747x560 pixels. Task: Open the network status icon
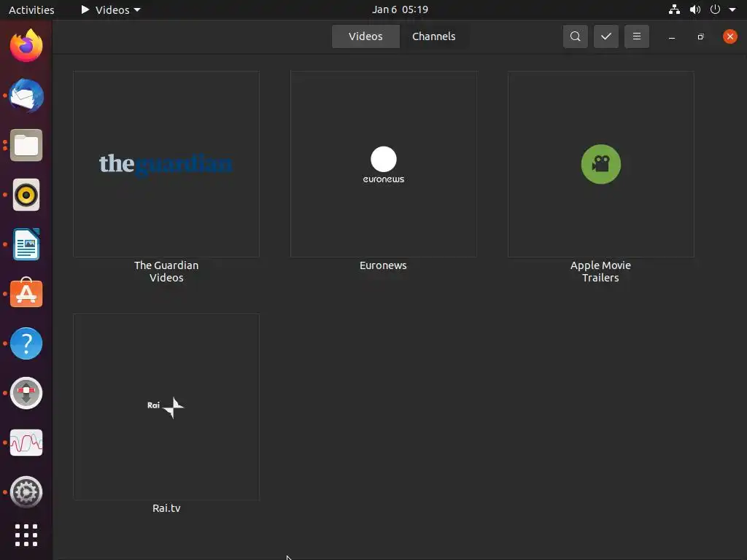tap(674, 9)
